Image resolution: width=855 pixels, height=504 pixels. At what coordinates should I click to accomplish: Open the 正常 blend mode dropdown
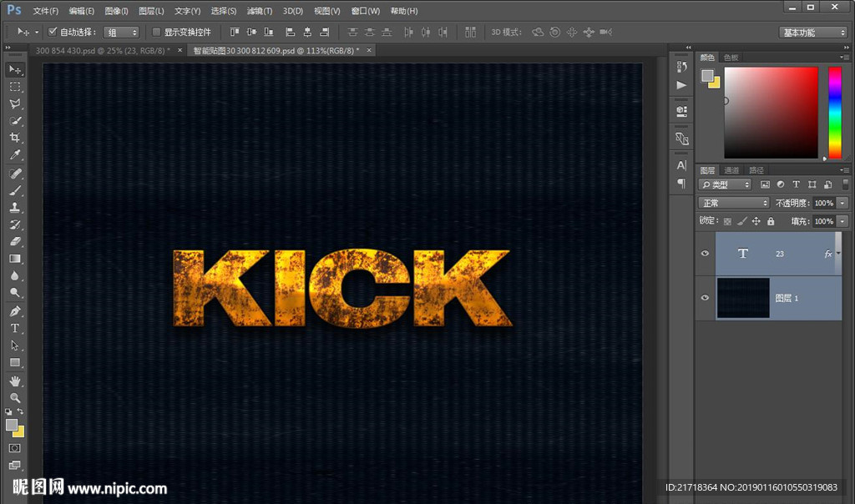pyautogui.click(x=733, y=203)
